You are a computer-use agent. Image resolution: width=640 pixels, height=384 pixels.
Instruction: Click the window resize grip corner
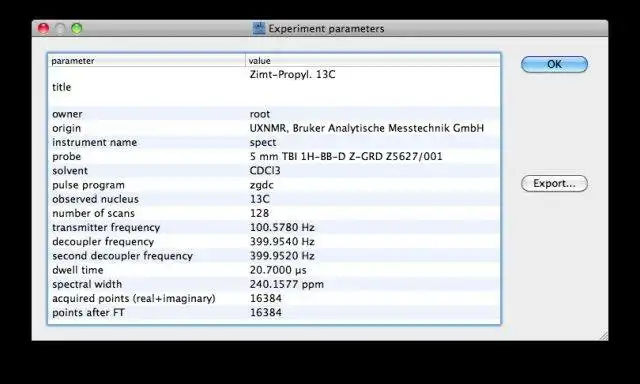click(x=604, y=336)
